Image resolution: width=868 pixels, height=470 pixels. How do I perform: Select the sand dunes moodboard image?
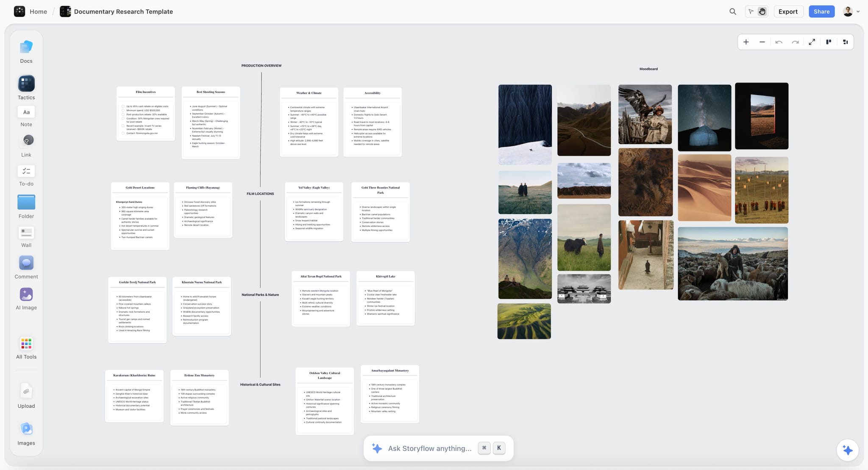704,188
